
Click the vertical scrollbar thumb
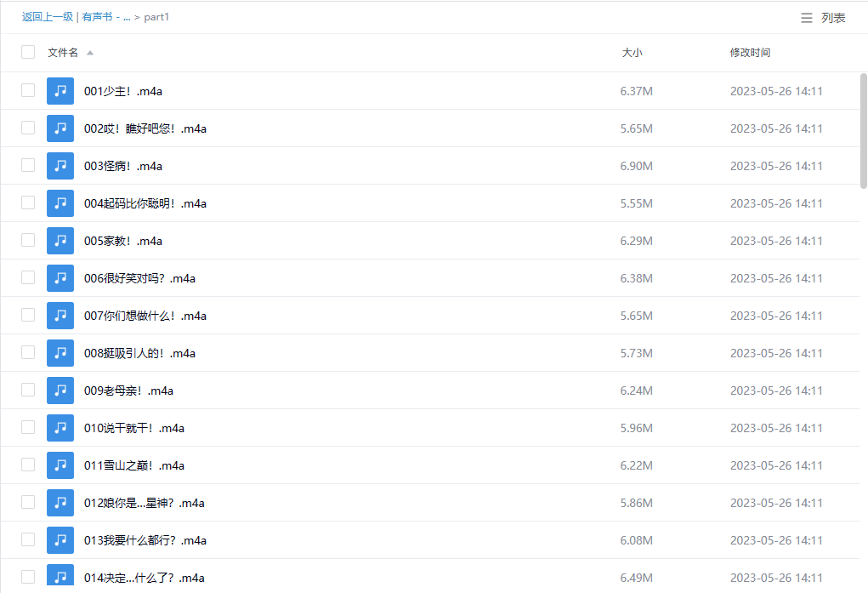pos(863,129)
